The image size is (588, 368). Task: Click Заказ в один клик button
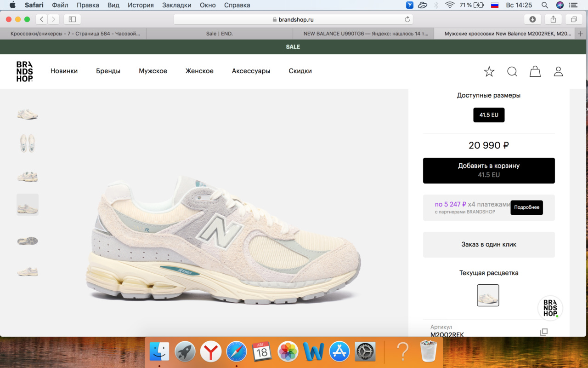[489, 245]
